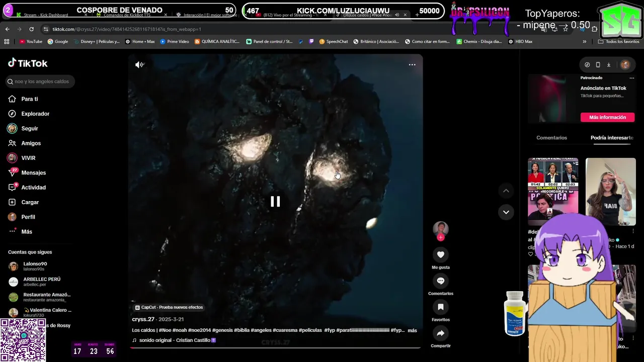Open the profile avatar menu at top right
This screenshot has width=644, height=362.
pyautogui.click(x=625, y=65)
